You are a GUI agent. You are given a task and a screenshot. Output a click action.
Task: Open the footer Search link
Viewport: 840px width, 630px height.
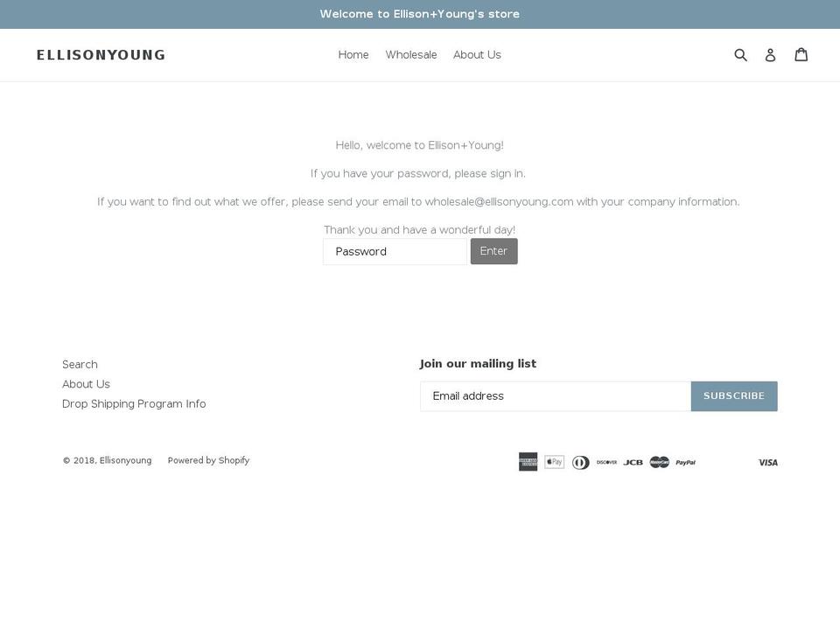click(80, 364)
